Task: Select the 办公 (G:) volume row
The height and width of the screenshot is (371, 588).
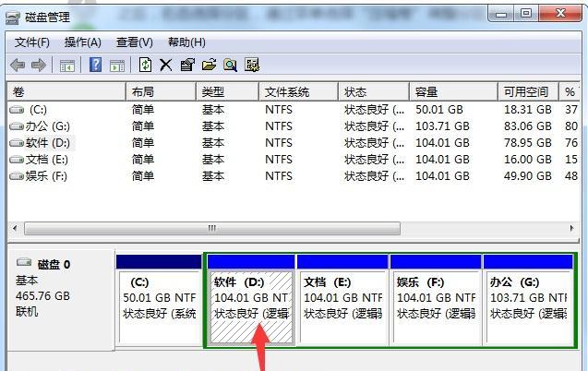Action: coord(294,126)
